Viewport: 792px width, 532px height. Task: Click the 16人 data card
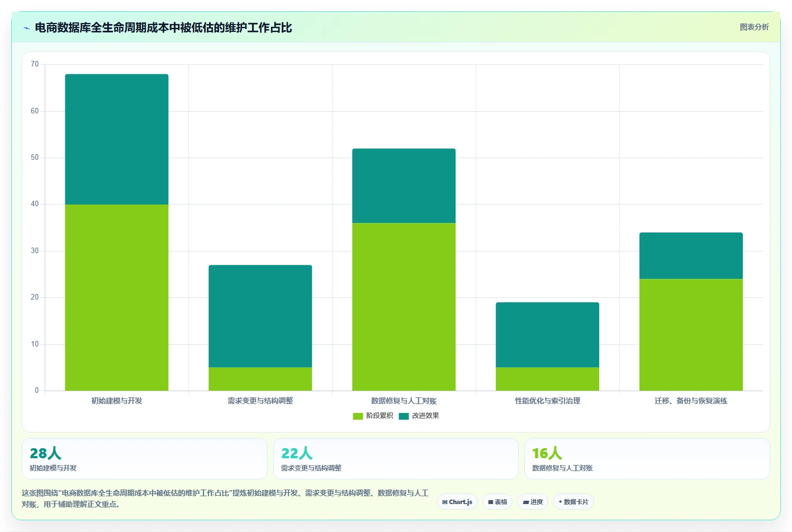pyautogui.click(x=647, y=459)
